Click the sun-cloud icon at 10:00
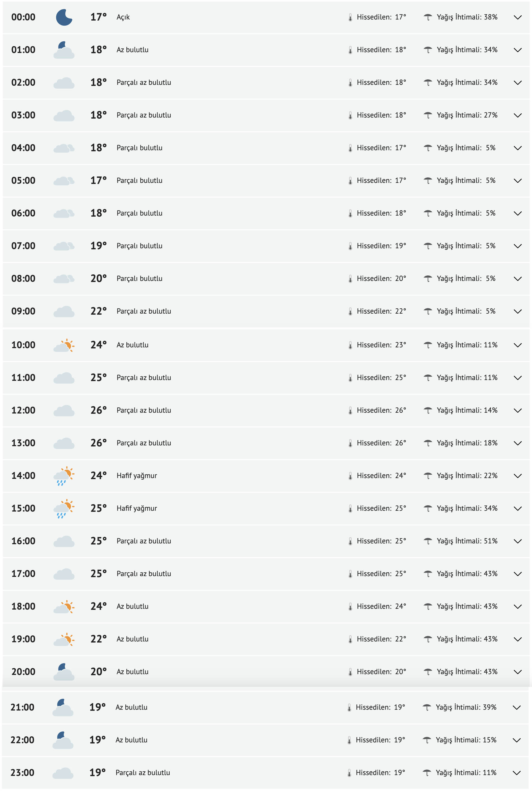This screenshot has height=793, width=532. (x=64, y=345)
